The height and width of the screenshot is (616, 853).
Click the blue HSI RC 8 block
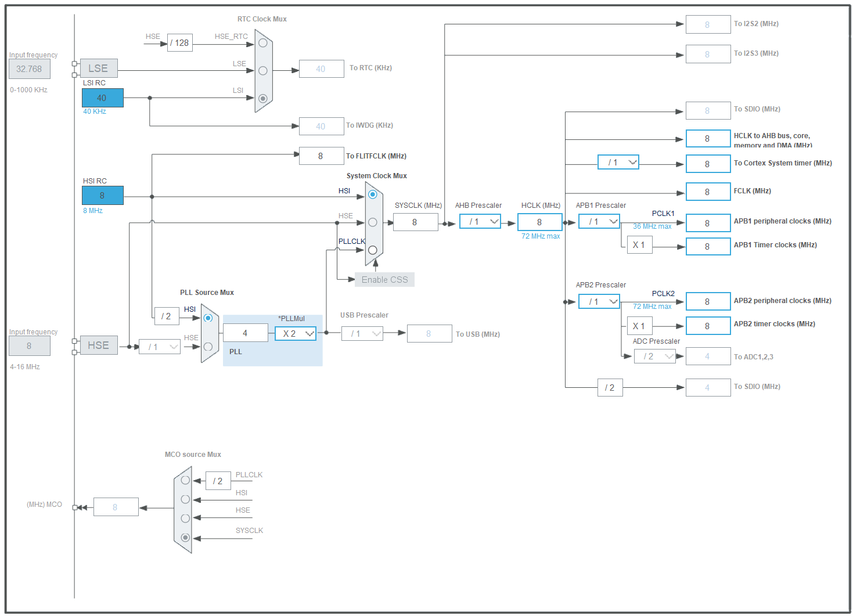(x=103, y=195)
